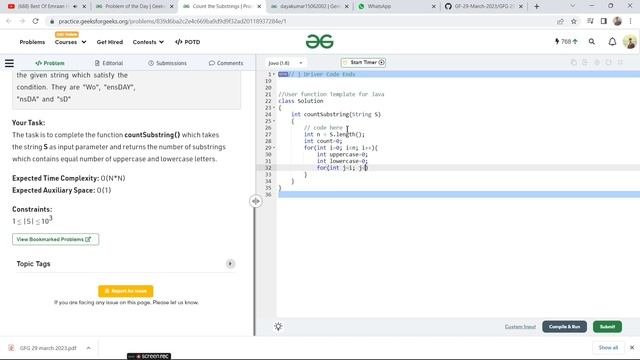This screenshot has height=360, width=640.
Task: Click the 'int count=0;' code line
Action: pos(323,141)
